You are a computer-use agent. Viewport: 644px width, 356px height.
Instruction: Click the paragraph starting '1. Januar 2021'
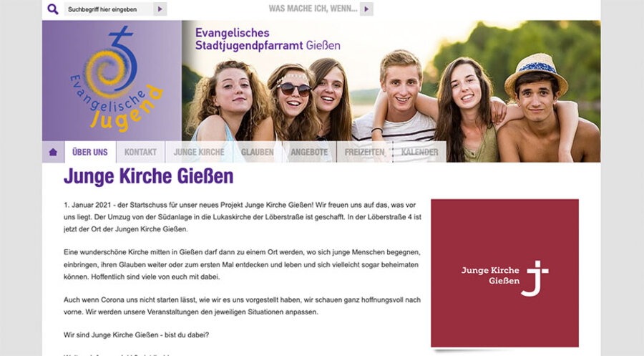(243, 217)
